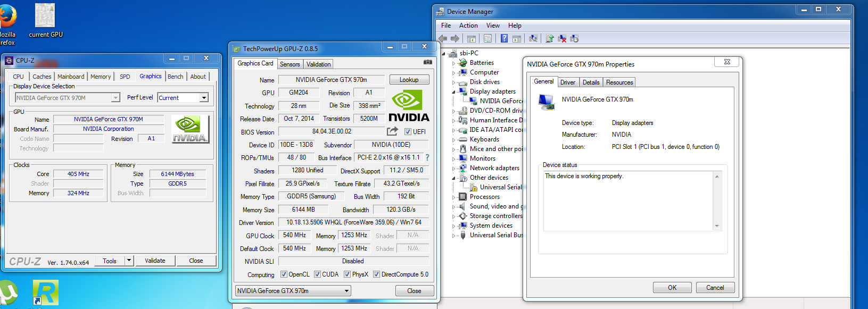Click the Close button in GPU-Z
Viewport: 868px width, 309px height.
click(x=414, y=291)
